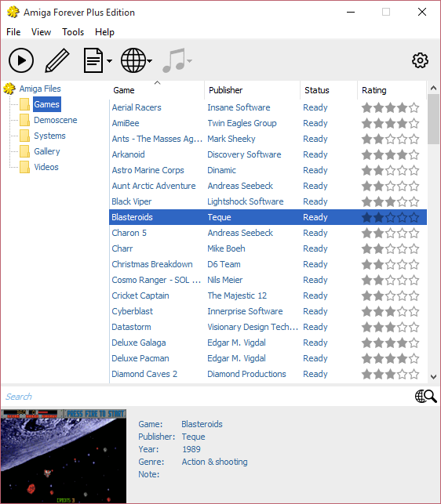Select Cricket Captain row
This screenshot has height=504, width=441.
coord(268,296)
